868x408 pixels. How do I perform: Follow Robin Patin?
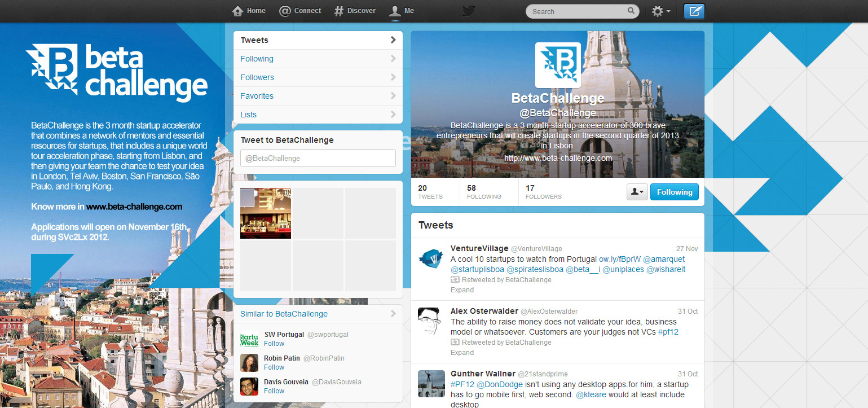[x=274, y=367]
